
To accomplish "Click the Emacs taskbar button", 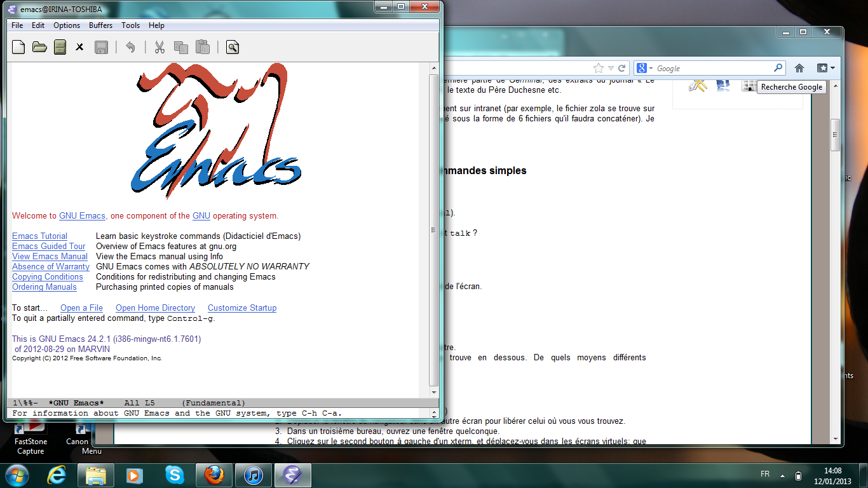I will pyautogui.click(x=293, y=475).
